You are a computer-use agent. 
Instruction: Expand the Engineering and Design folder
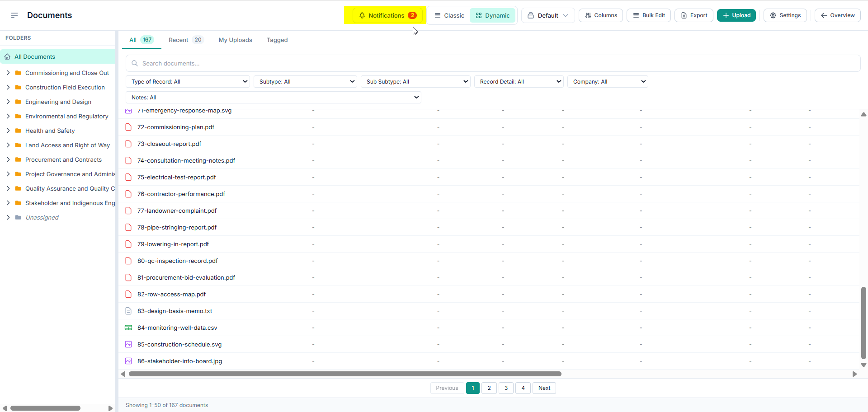(x=8, y=102)
